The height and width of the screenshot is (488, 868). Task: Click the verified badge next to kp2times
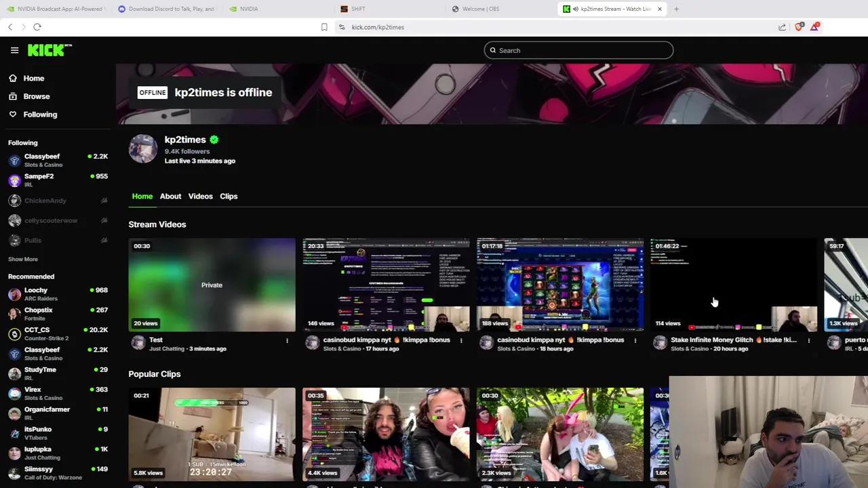[x=214, y=139]
